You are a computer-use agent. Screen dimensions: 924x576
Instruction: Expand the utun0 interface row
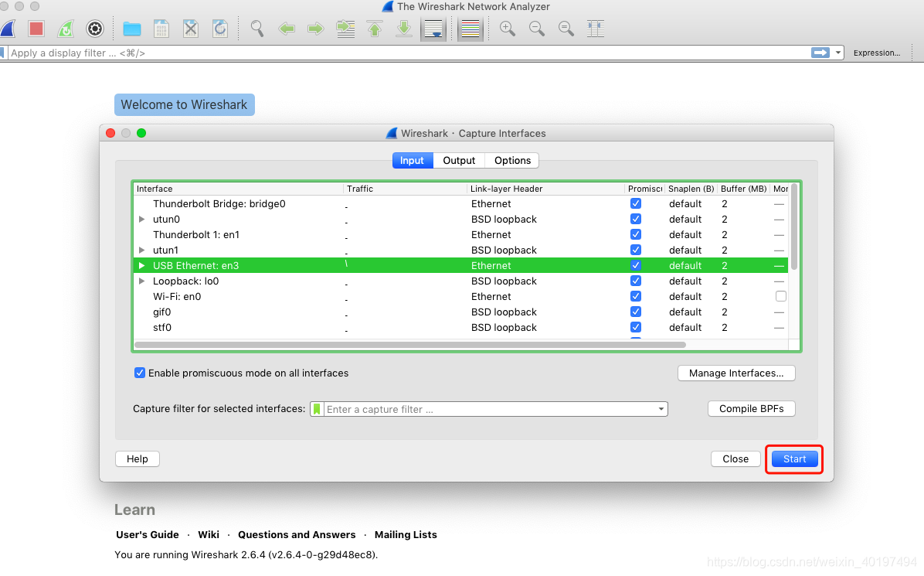(141, 219)
